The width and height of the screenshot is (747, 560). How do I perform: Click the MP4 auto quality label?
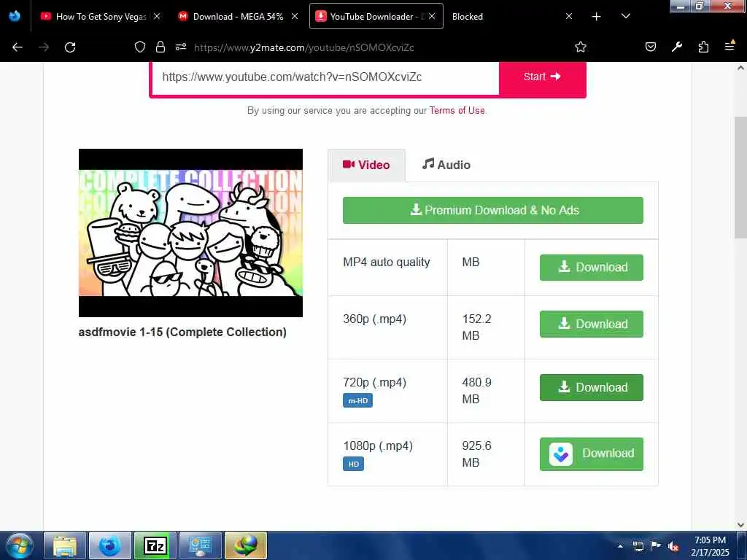[x=387, y=262]
